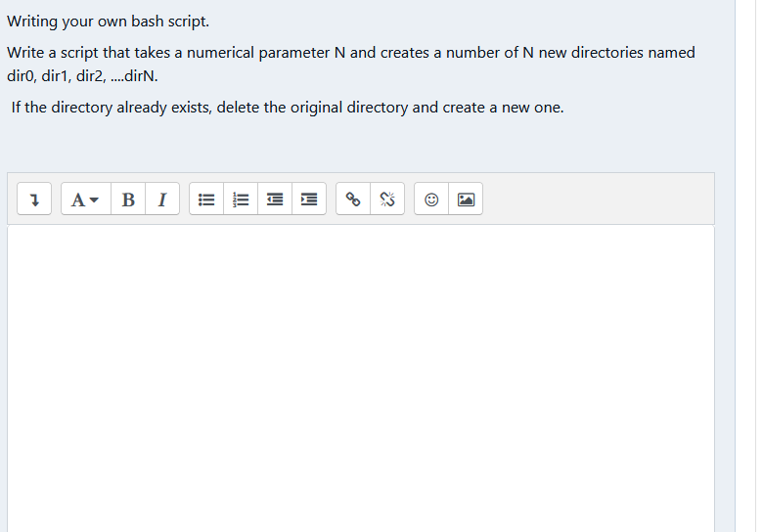Insert an image into the answer
Viewport: 763px width, 532px height.
(x=466, y=199)
